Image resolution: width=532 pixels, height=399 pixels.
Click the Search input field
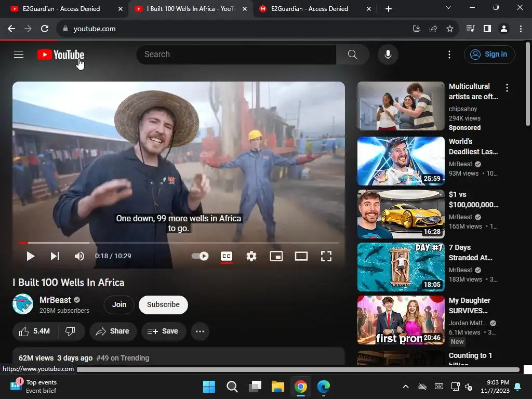pyautogui.click(x=236, y=54)
